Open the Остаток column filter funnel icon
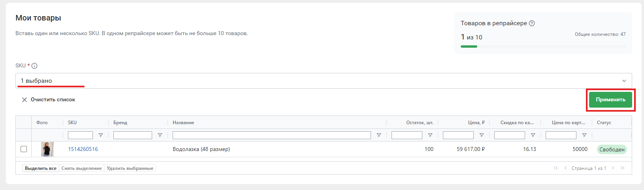This screenshot has width=644, height=190. 430,135
